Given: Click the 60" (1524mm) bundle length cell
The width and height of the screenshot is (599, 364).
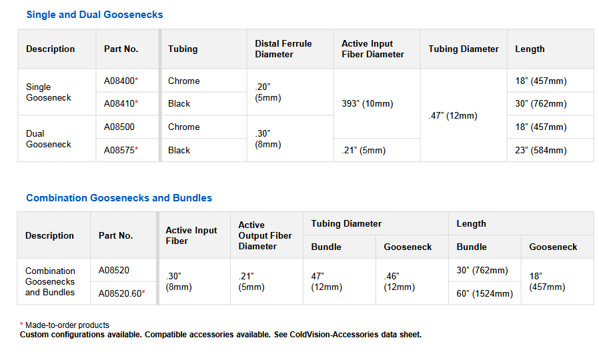Looking at the screenshot, I should [x=485, y=293].
